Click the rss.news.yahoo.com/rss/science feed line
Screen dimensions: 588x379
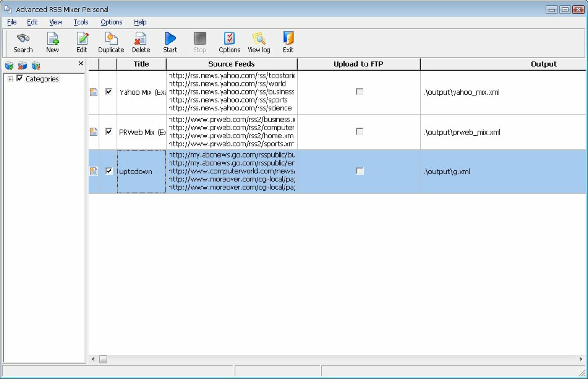[x=230, y=108]
